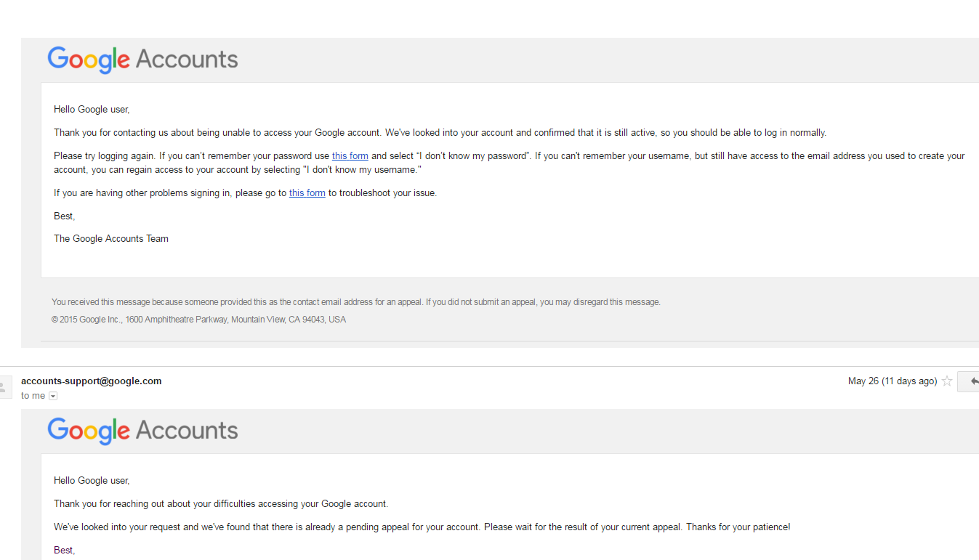This screenshot has width=979, height=560.
Task: Click 'Hello Google user,' in first email
Action: (92, 110)
